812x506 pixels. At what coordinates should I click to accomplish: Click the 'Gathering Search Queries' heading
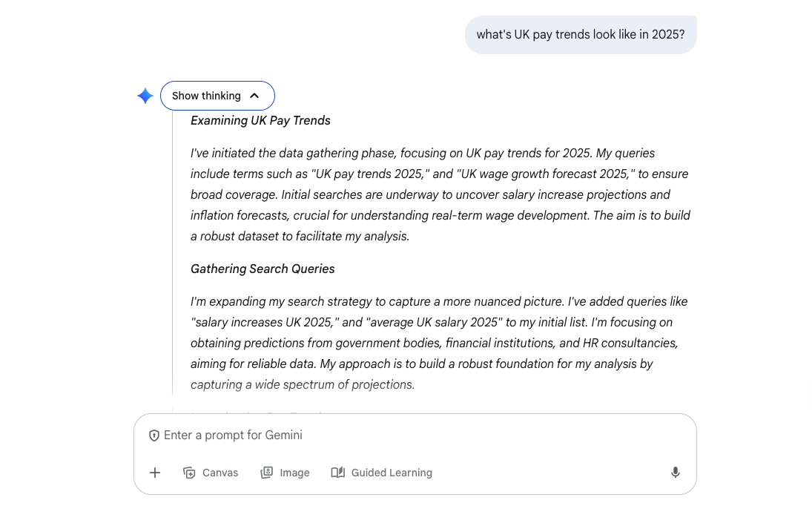coord(263,269)
